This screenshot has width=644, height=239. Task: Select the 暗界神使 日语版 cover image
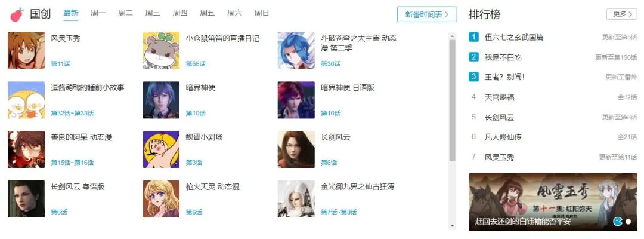tap(296, 100)
